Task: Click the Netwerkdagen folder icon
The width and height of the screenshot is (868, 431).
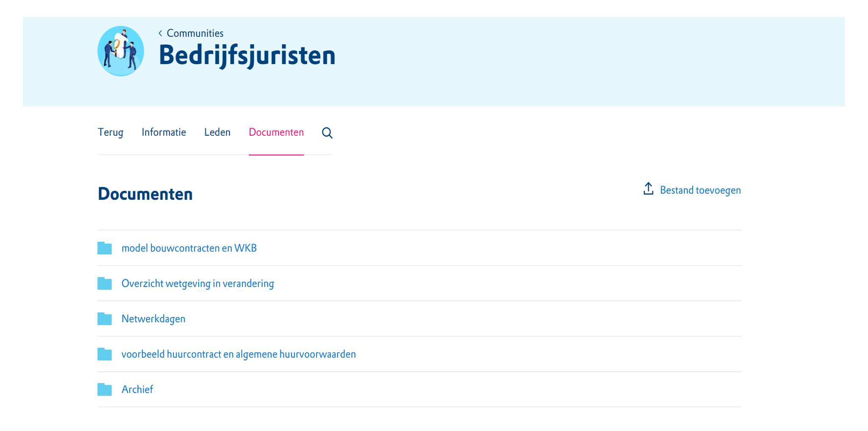Action: [105, 319]
